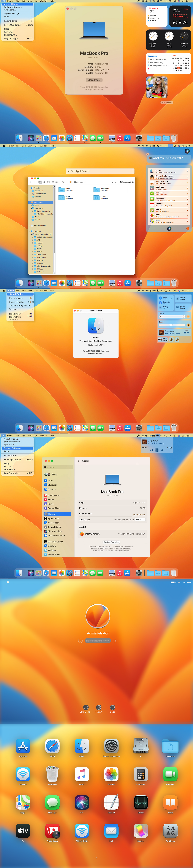Adjust the Sound volume slider in Control Center
193x868 pixels.
pos(172,325)
